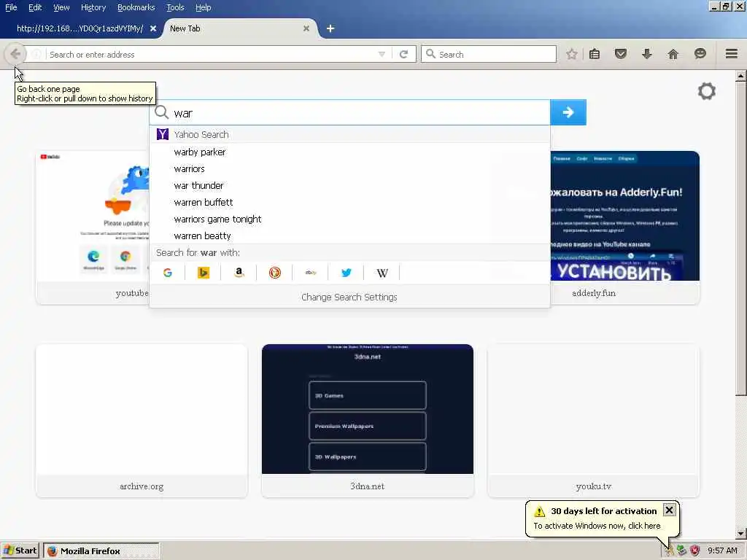The image size is (747, 560).
Task: Submit search with the blue arrow button
Action: pos(568,112)
